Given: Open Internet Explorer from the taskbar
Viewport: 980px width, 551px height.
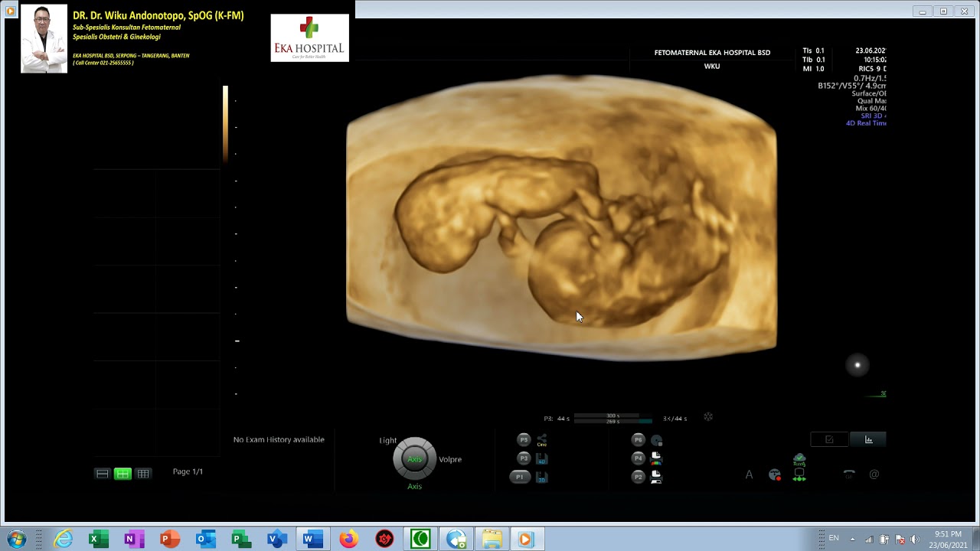Looking at the screenshot, I should tap(64, 540).
